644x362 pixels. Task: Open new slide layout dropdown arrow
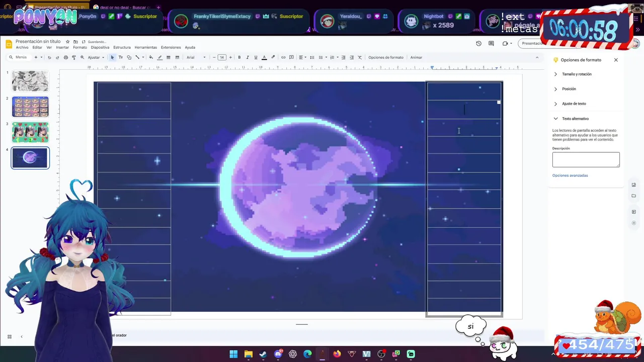pyautogui.click(x=41, y=57)
